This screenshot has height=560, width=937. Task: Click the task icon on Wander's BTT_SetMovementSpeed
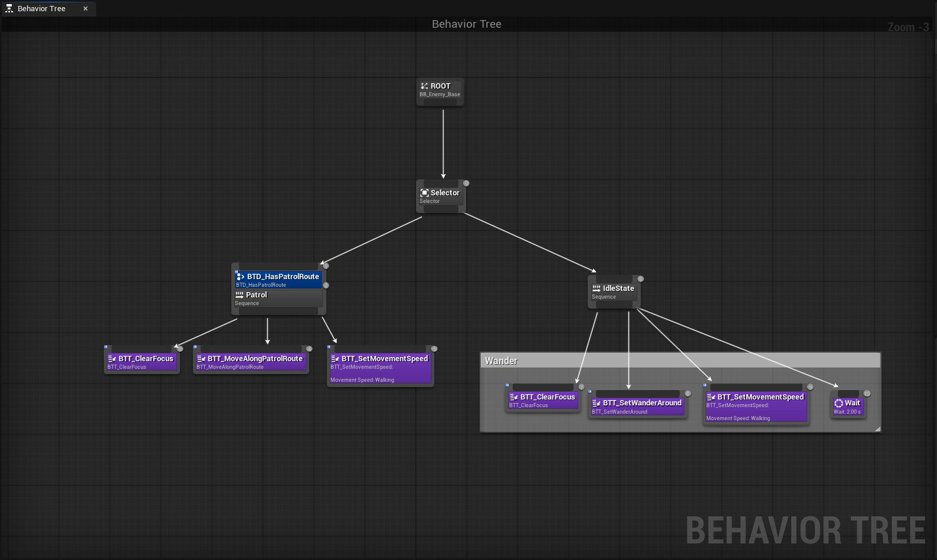click(711, 397)
